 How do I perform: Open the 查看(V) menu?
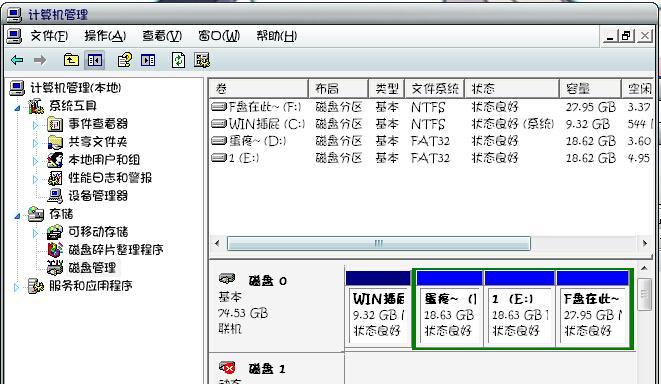click(162, 36)
